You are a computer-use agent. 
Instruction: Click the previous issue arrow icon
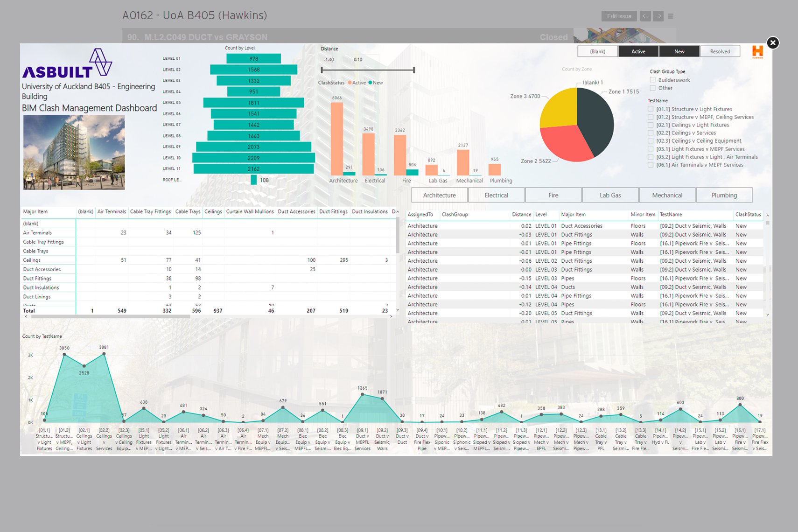[x=645, y=16]
